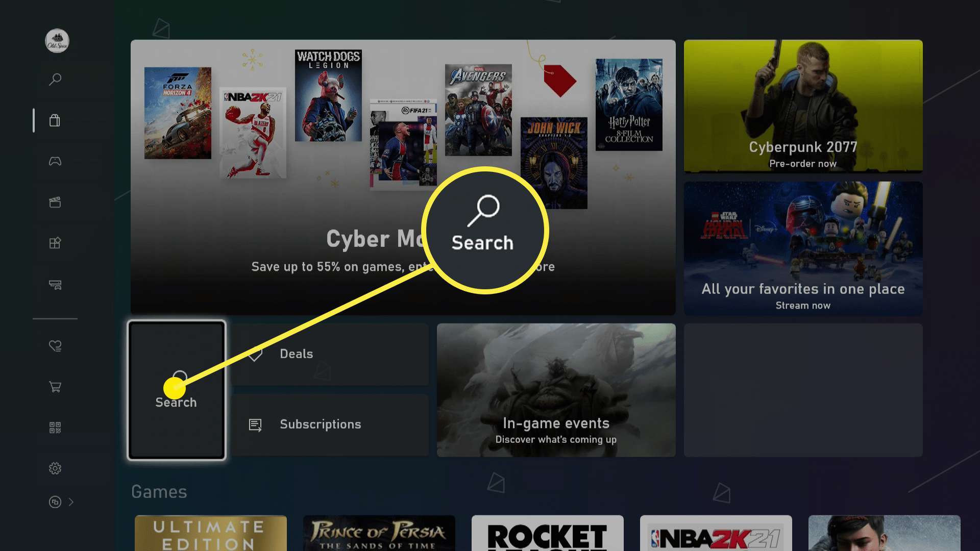Select the Wishlist heart icon in sidebar
Viewport: 980px width, 551px height.
click(55, 346)
